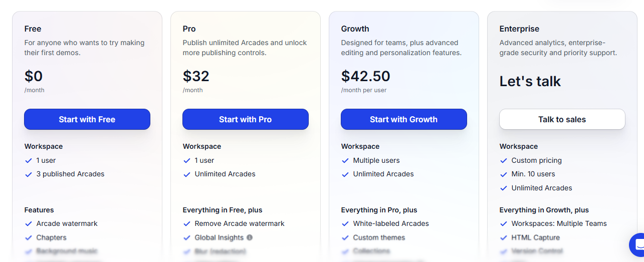644x262 pixels.
Task: Click the Global Insights feature text
Action: pyautogui.click(x=219, y=237)
